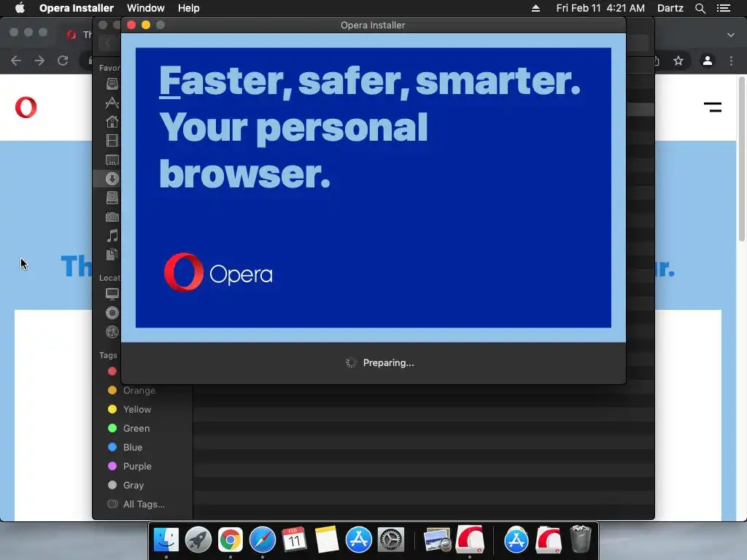
Task: Select the disc icon under Finder Locations
Action: click(x=112, y=313)
